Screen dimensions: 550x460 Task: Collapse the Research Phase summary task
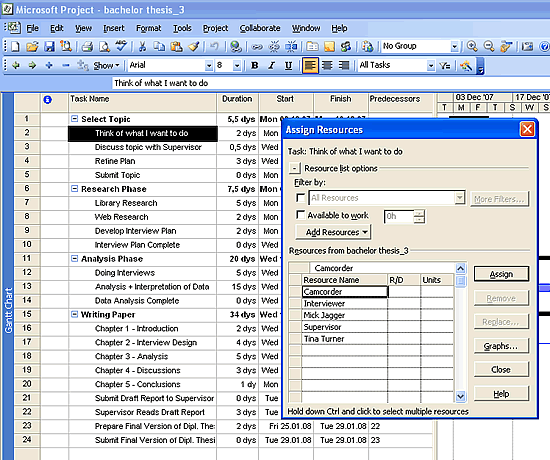pyautogui.click(x=74, y=189)
